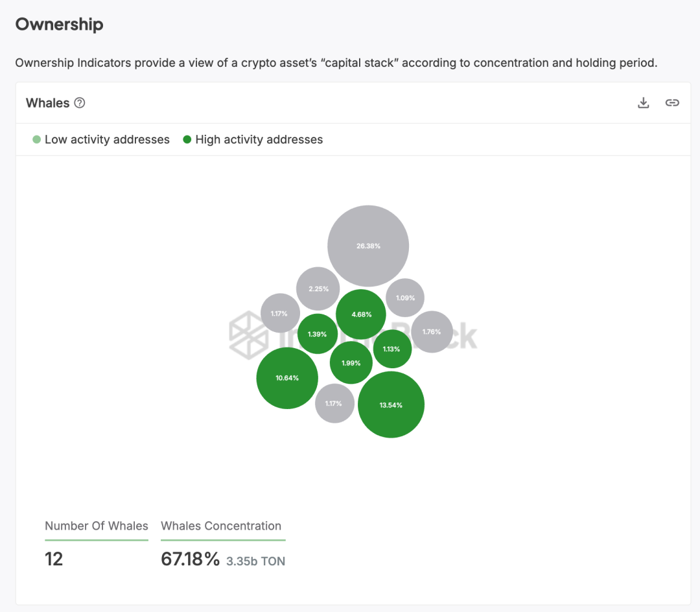Click the 1.17% bubble between 10.64% and 13.54%
Viewport: 700px width, 612px height.
point(334,403)
